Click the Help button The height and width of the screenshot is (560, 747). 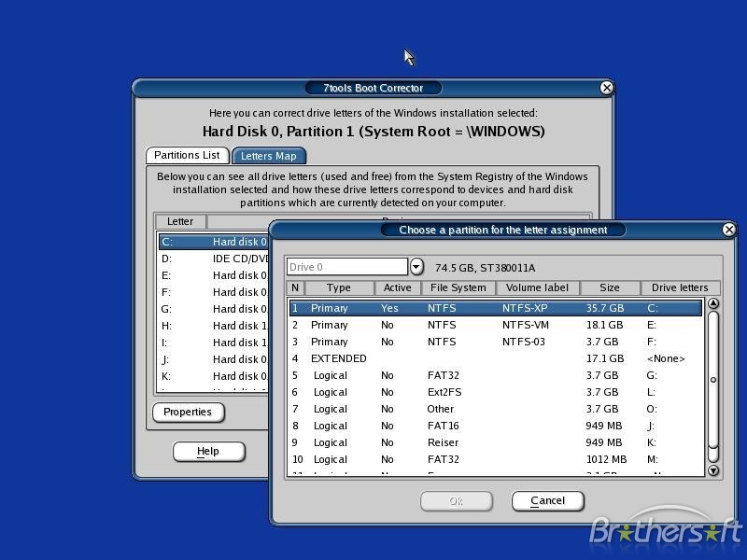[x=208, y=451]
